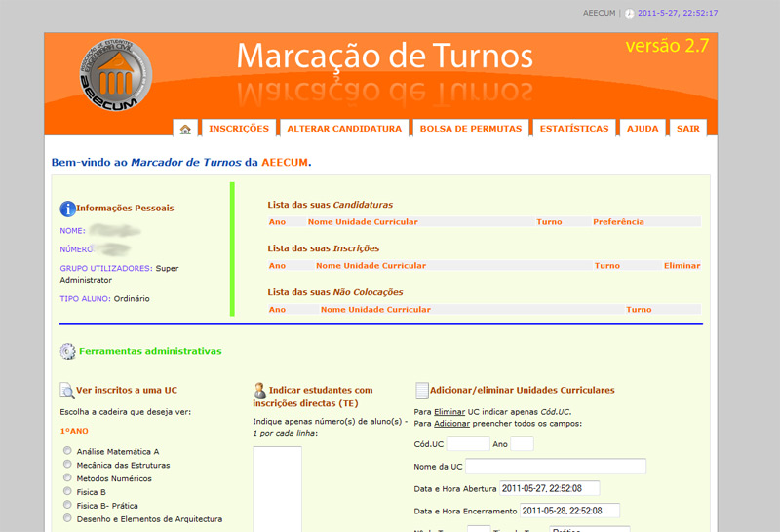Viewport: 780px width, 532px height.
Task: Click the Lista das suas Inscrições heading
Action: click(324, 248)
